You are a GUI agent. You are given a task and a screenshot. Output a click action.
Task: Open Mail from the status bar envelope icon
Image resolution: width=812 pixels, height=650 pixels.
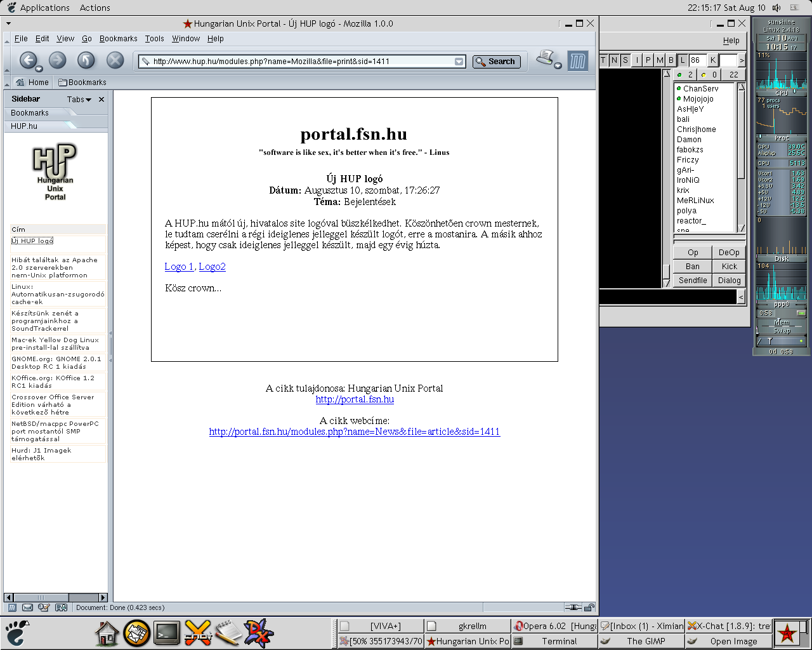(28, 607)
